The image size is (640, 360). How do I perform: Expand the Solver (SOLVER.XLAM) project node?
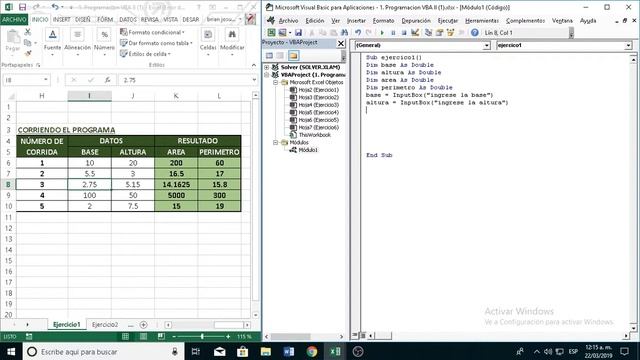pos(267,67)
